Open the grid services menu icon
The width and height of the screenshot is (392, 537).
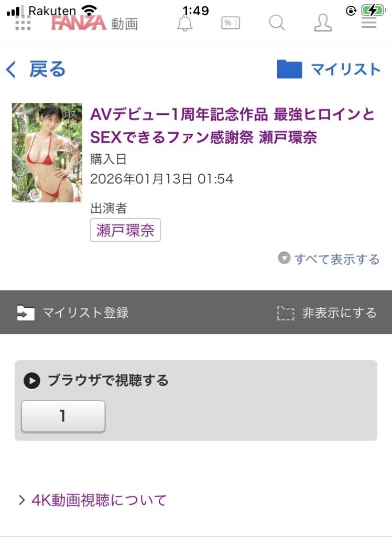[x=23, y=23]
